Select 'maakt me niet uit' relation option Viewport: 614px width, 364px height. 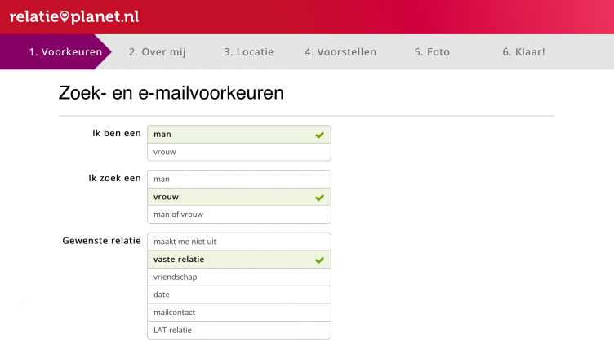tap(239, 242)
